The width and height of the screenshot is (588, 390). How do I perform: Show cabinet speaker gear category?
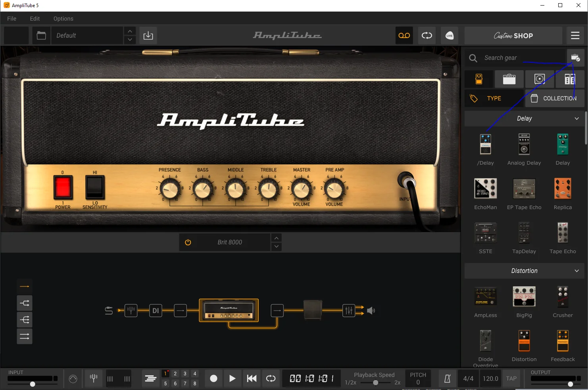pyautogui.click(x=540, y=79)
